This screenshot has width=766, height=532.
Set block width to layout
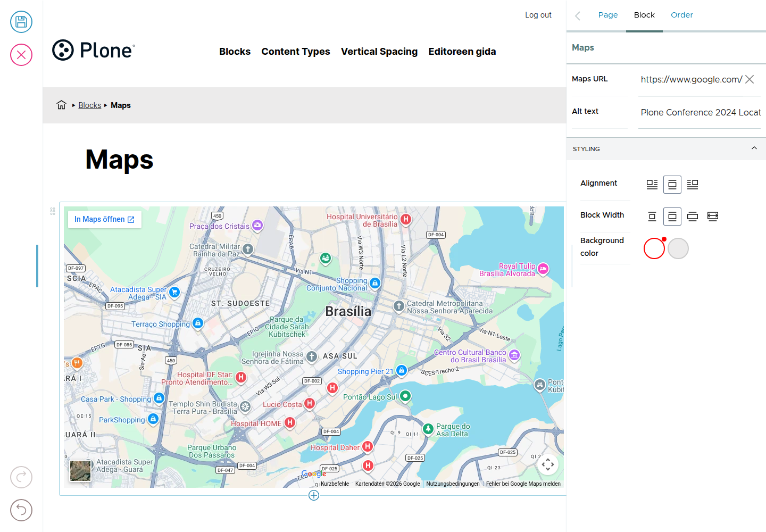[x=693, y=216]
